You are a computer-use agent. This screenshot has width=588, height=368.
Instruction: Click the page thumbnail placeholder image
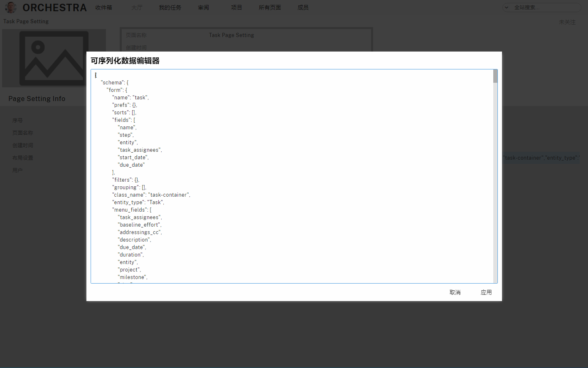[54, 58]
